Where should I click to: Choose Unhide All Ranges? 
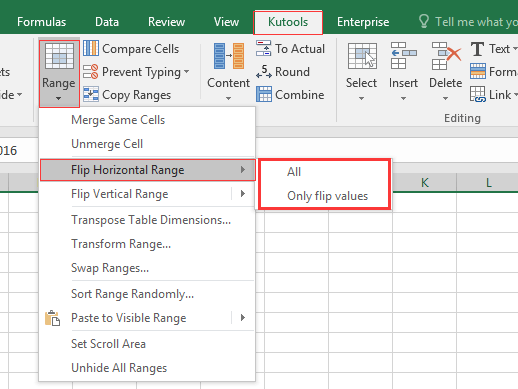click(147, 368)
